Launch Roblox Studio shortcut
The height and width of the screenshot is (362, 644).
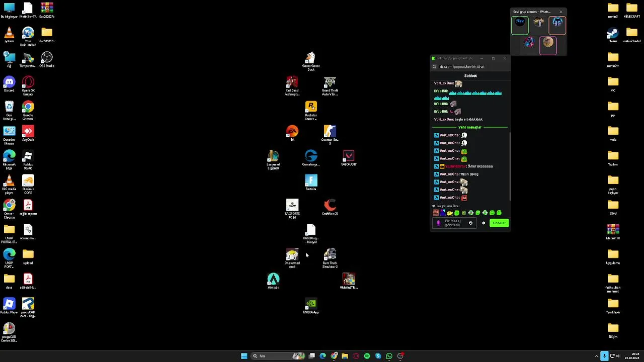click(28, 160)
